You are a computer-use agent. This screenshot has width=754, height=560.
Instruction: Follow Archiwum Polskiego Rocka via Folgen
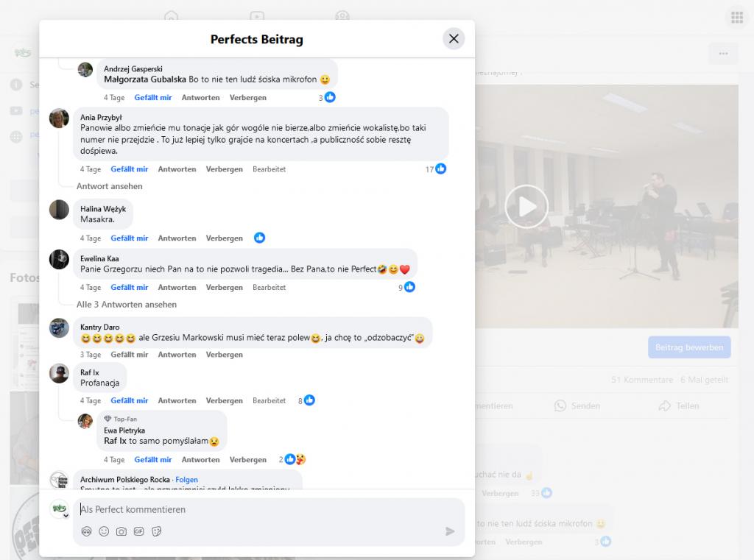(186, 480)
